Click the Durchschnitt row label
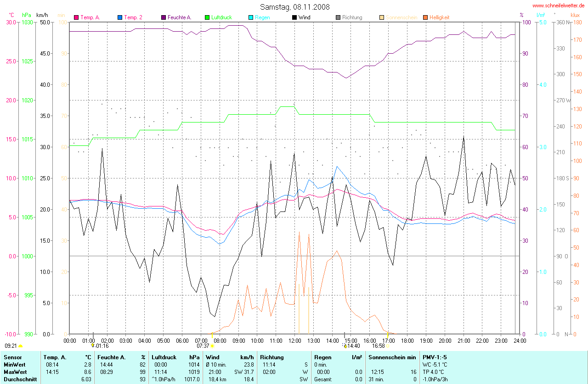 pos(20,379)
